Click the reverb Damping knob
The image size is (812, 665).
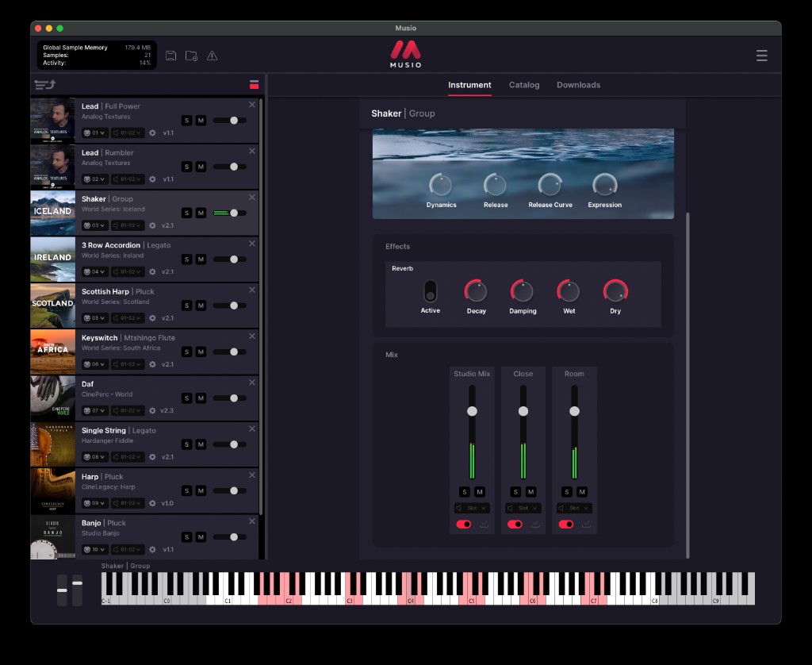522,290
